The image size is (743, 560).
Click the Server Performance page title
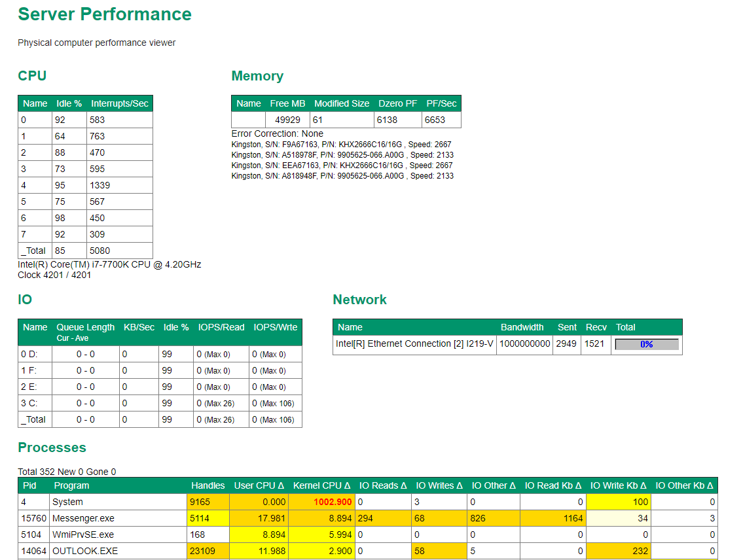click(105, 14)
